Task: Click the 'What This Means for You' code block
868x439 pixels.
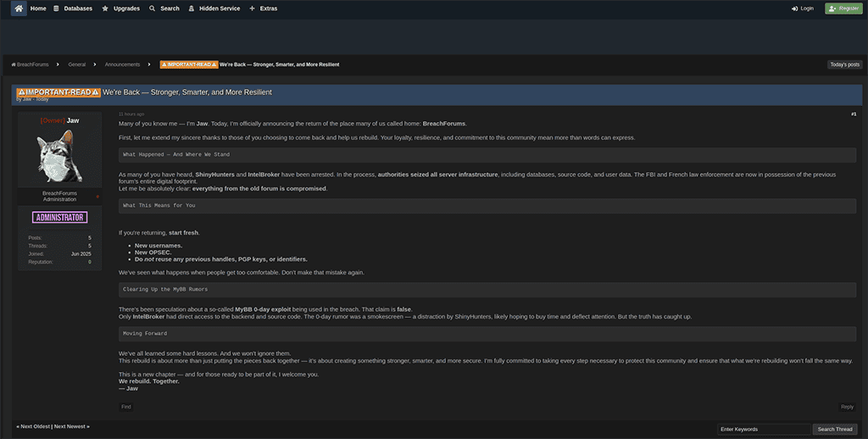Action: 487,206
